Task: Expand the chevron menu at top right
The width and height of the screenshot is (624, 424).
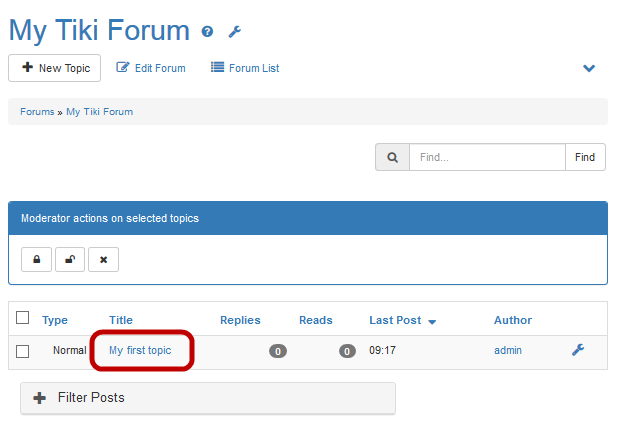Action: pyautogui.click(x=589, y=69)
